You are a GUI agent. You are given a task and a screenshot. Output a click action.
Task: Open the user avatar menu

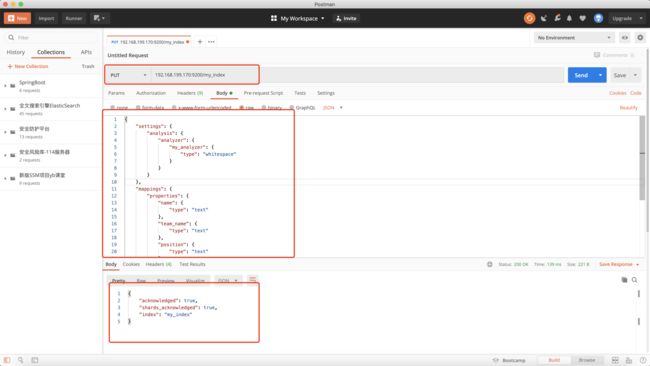[598, 18]
